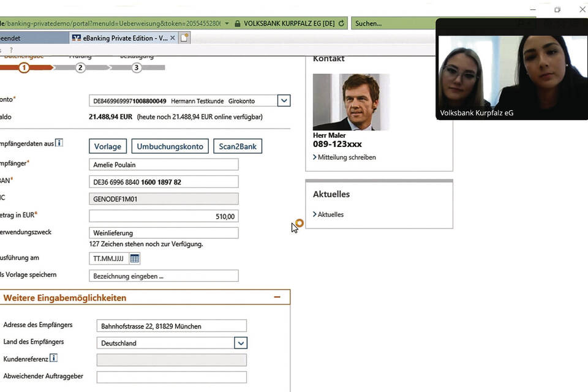Click the Verwendungszweck field with Weinlieferung
The image size is (588, 392).
pyautogui.click(x=164, y=233)
